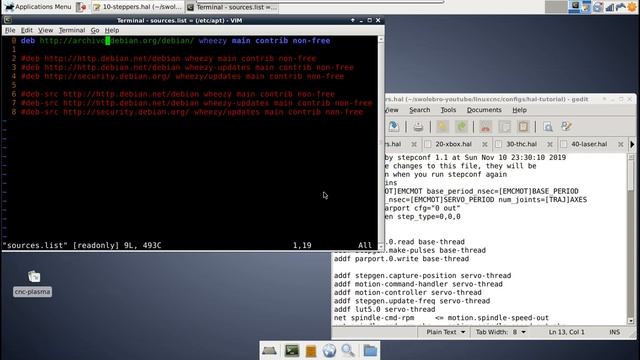The width and height of the screenshot is (640, 360).
Task: Click the Copy icon in gedit toolbar
Action: tap(504, 127)
